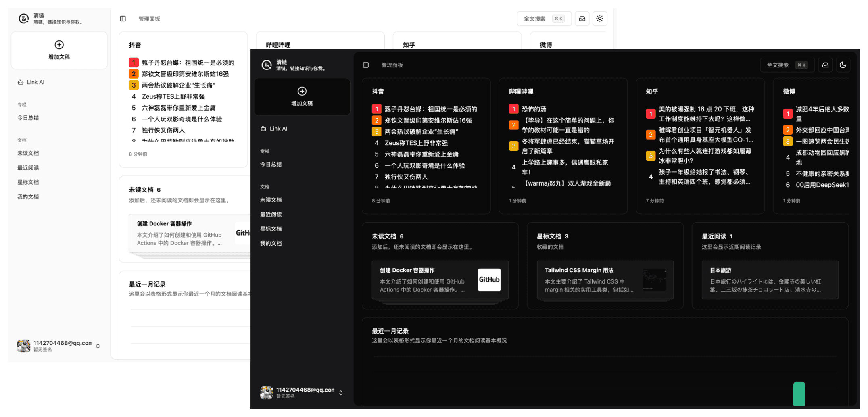This screenshot has height=417, width=868.
Task: Click GitHub thumbnail on dark Docker card
Action: [489, 280]
